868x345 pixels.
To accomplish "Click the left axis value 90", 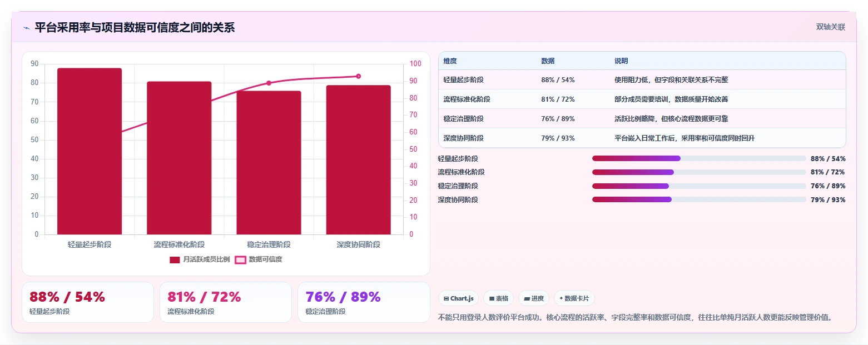I will 34,64.
